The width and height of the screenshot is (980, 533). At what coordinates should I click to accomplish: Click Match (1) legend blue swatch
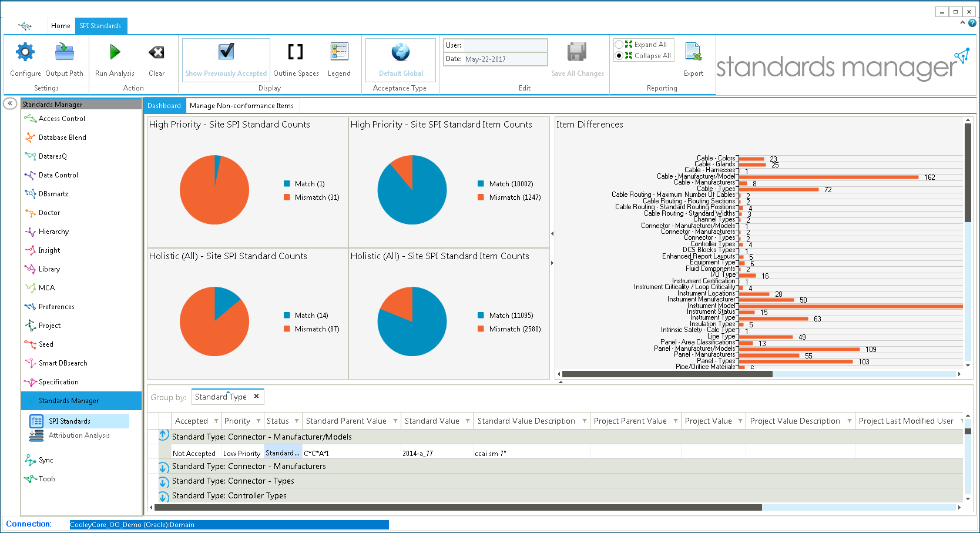287,184
